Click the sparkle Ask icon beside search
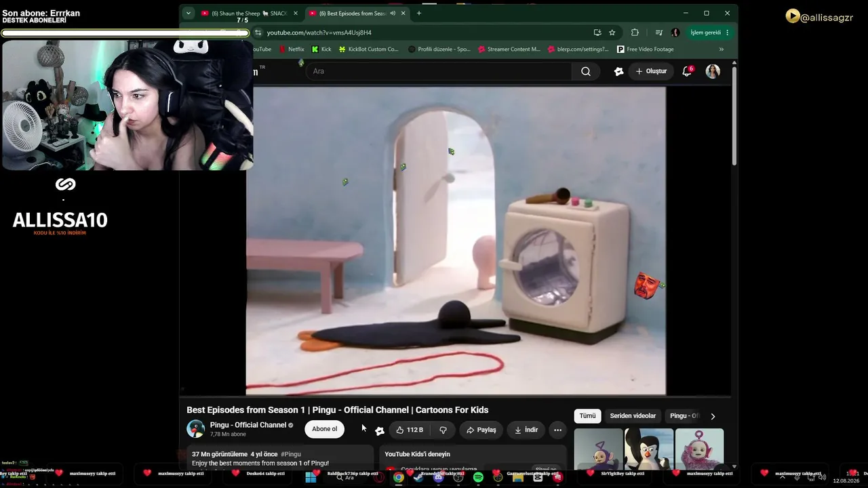 [x=618, y=71]
